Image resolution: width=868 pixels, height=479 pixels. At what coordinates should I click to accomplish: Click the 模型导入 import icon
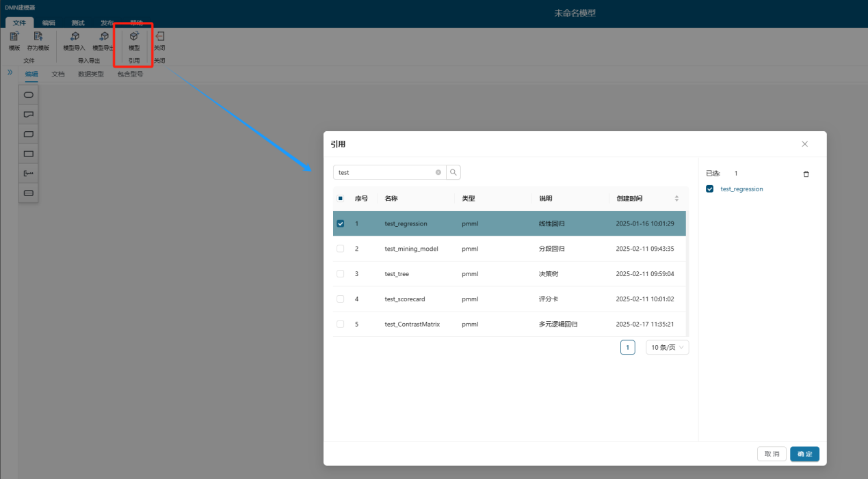tap(75, 37)
